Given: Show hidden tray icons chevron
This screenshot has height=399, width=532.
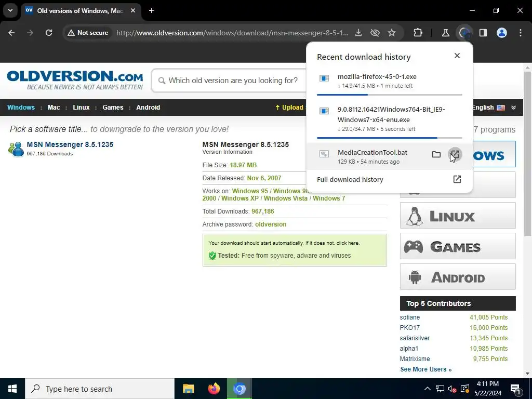Looking at the screenshot, I should pyautogui.click(x=428, y=389).
